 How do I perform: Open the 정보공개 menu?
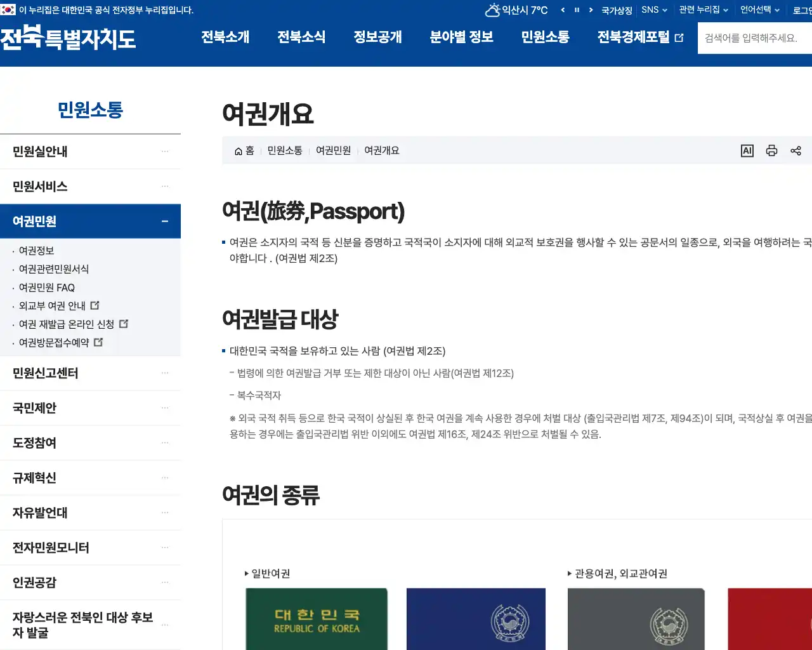coord(378,37)
